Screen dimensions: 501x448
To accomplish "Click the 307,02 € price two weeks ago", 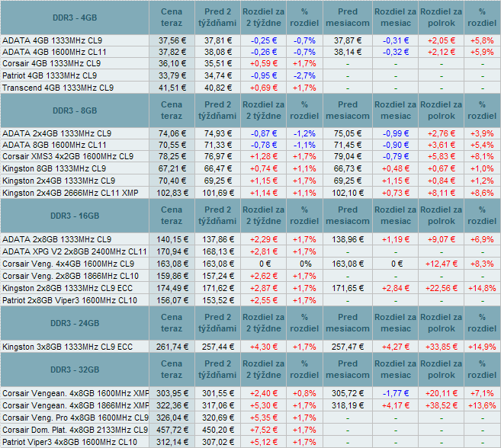I will pos(218,442).
